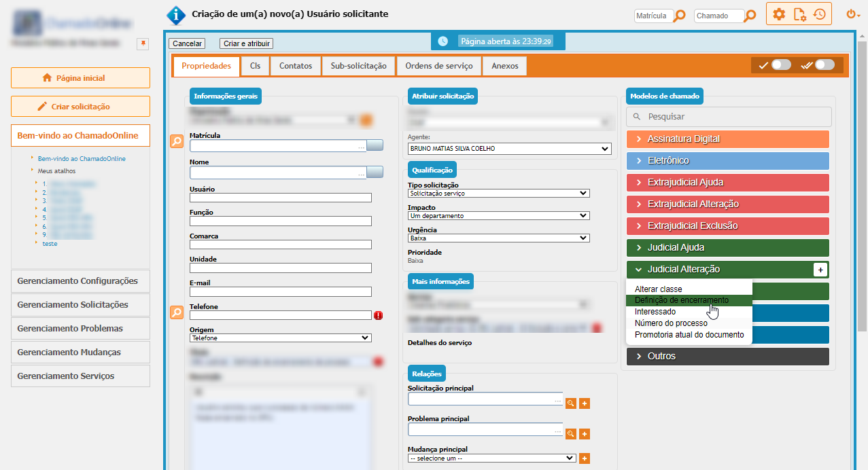The height and width of the screenshot is (470, 868).
Task: Click the lookup button at end of Nome field
Action: click(375, 172)
